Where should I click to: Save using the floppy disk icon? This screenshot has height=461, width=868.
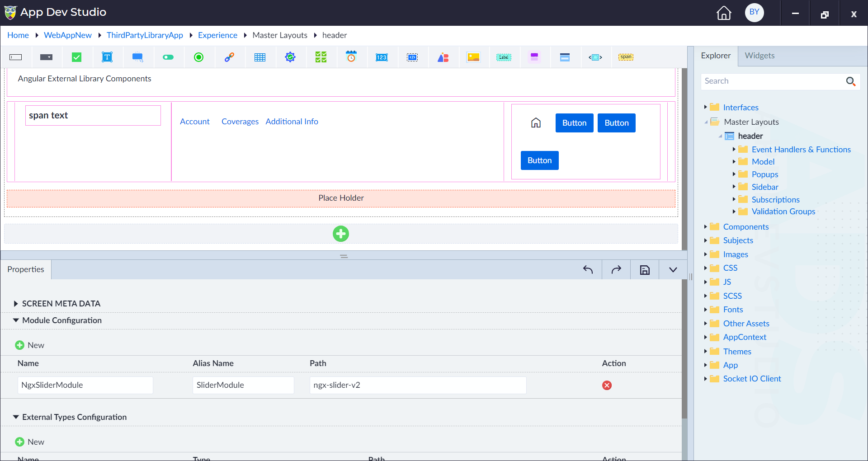pyautogui.click(x=645, y=270)
